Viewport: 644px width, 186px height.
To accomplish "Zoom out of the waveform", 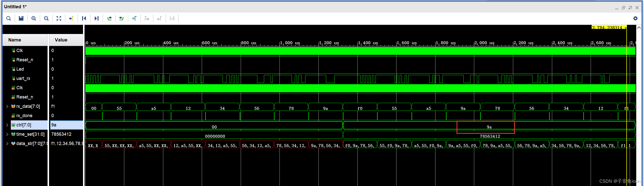I will point(46,18).
